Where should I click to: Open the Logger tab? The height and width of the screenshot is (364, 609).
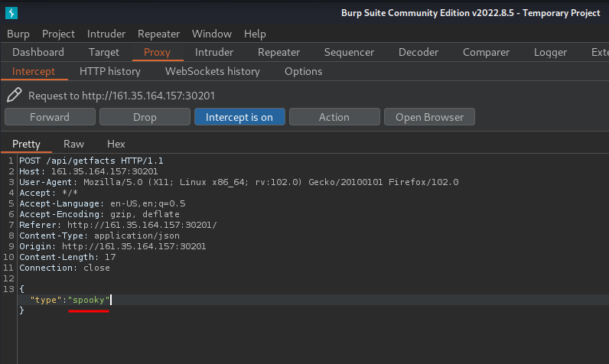click(x=550, y=53)
